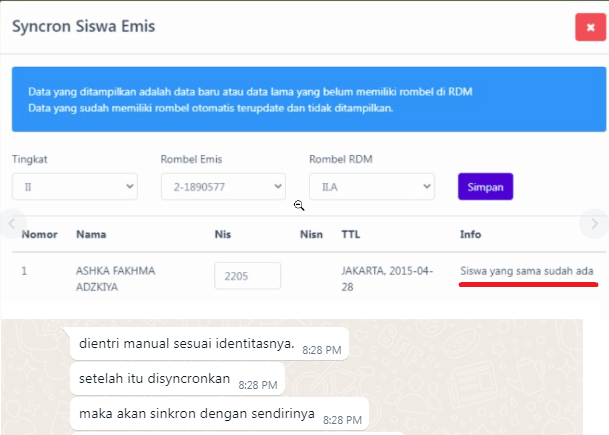Click the Nomor column header

40,234
